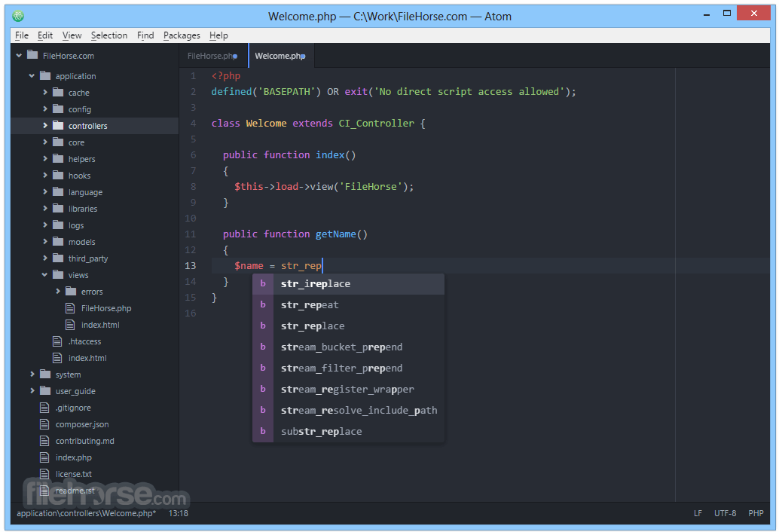Collapse the views folder chevron
This screenshot has height=532, width=779.
[44, 275]
